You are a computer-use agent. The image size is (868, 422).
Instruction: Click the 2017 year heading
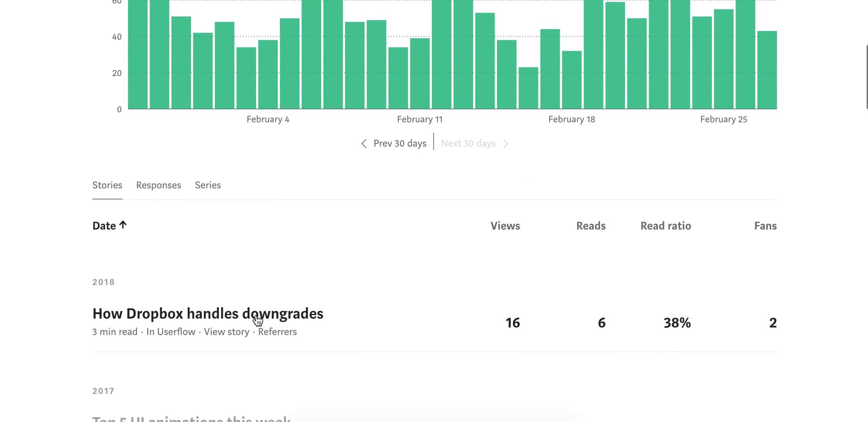click(104, 391)
